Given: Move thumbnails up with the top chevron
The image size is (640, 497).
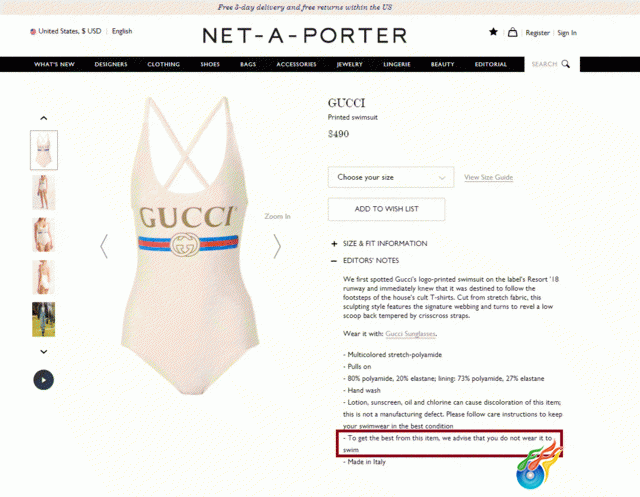Looking at the screenshot, I should click(x=44, y=118).
